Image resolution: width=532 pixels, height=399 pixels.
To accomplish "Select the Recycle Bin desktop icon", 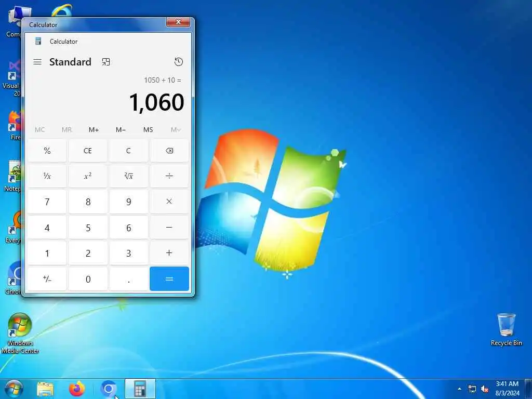I will pos(506,329).
